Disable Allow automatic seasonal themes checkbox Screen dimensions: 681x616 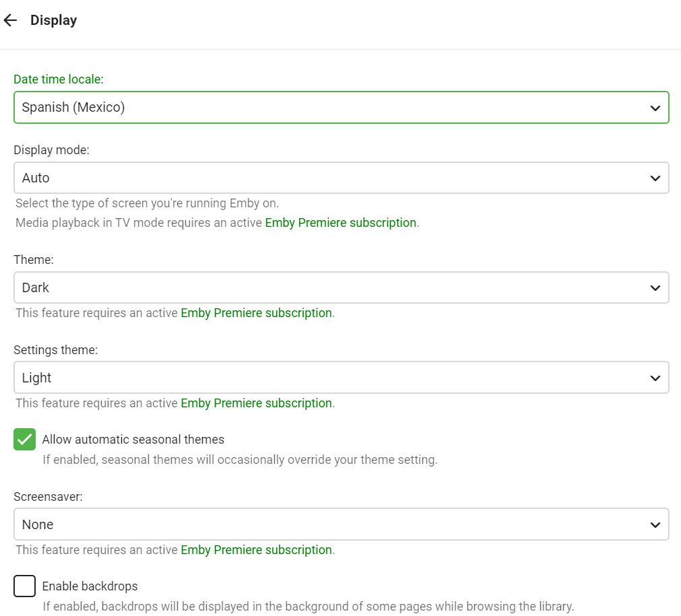(25, 440)
